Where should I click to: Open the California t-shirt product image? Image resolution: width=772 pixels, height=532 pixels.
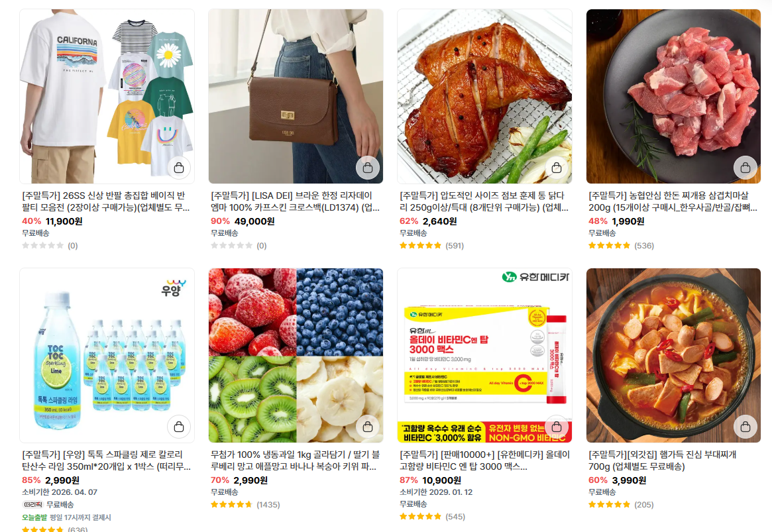click(x=107, y=97)
